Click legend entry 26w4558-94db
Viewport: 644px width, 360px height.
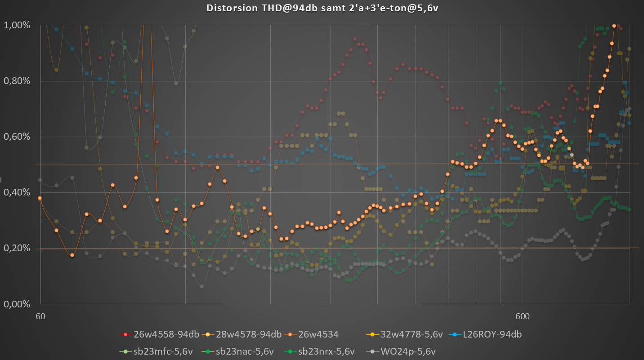[x=159, y=334]
